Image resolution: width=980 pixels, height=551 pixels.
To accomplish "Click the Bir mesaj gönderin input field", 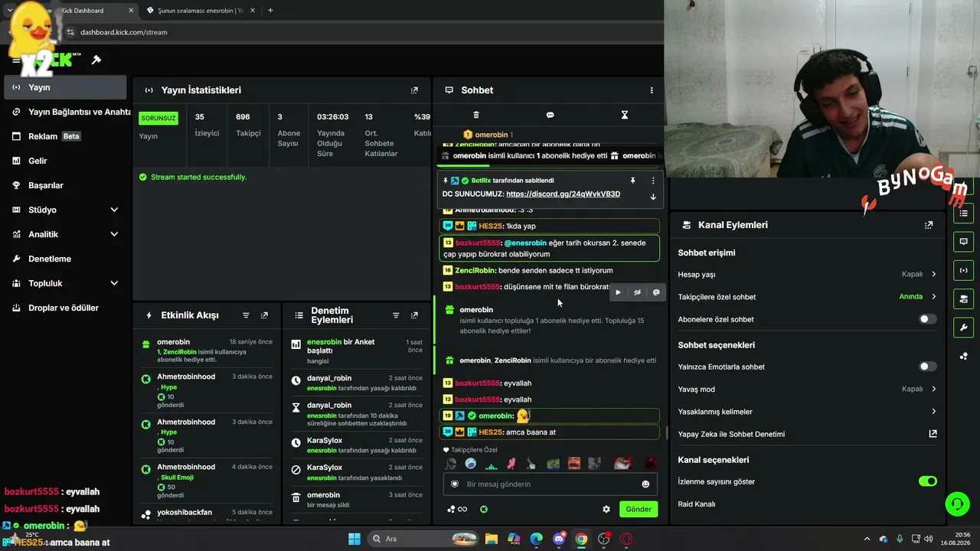I will (x=550, y=484).
